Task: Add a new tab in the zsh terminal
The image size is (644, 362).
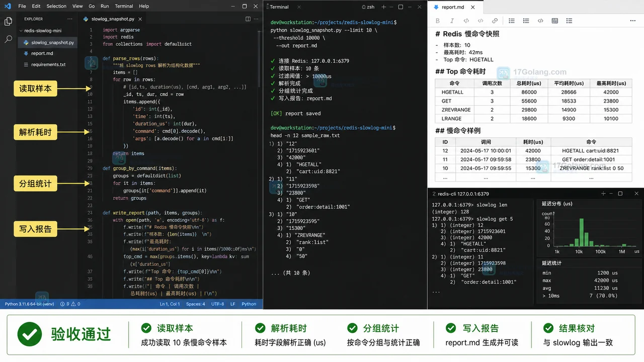Action: pyautogui.click(x=384, y=7)
